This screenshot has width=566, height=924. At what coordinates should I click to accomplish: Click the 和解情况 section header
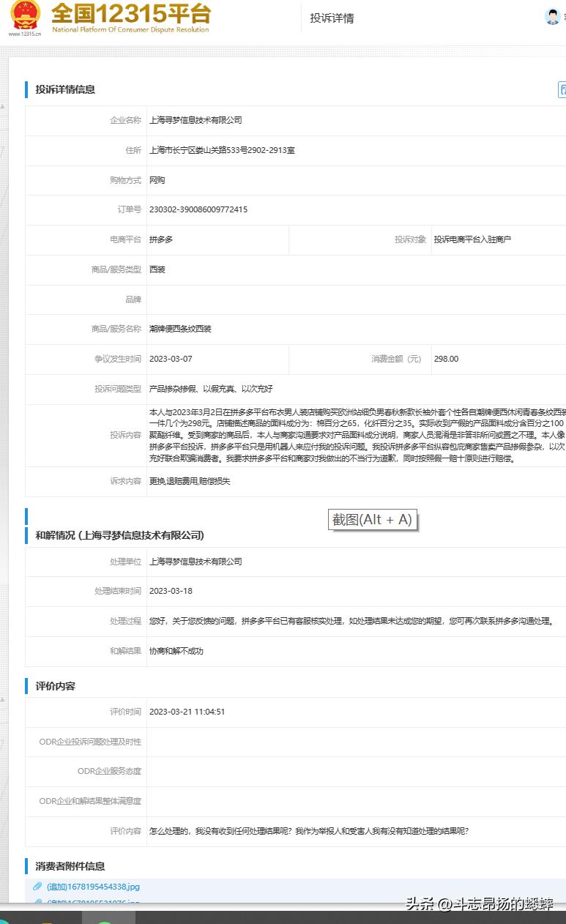[x=120, y=535]
